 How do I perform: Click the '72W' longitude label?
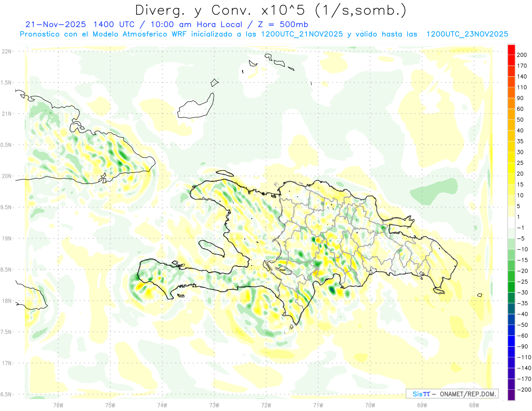point(266,405)
